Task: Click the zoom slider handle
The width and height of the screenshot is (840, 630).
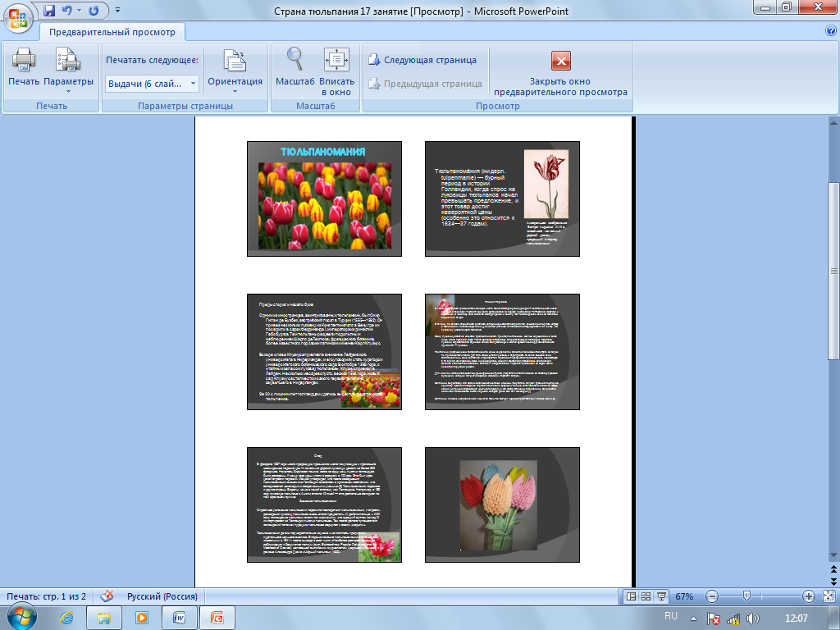Action: tap(746, 596)
